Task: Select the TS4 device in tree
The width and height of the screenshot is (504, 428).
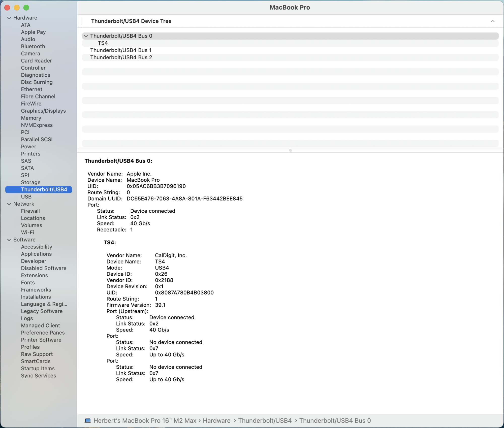Action: 103,43
